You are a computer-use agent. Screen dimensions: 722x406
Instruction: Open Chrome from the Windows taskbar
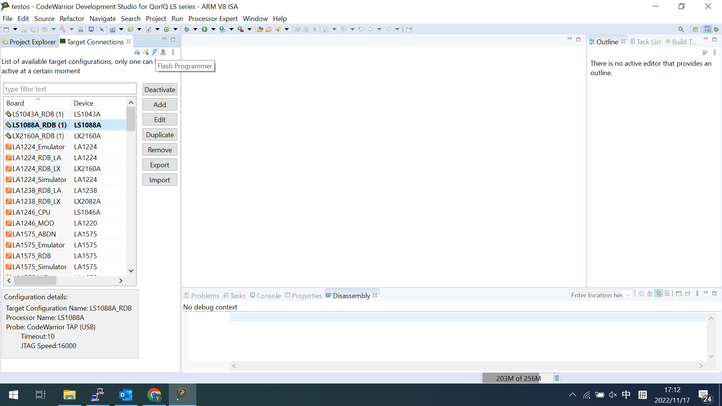pos(154,394)
